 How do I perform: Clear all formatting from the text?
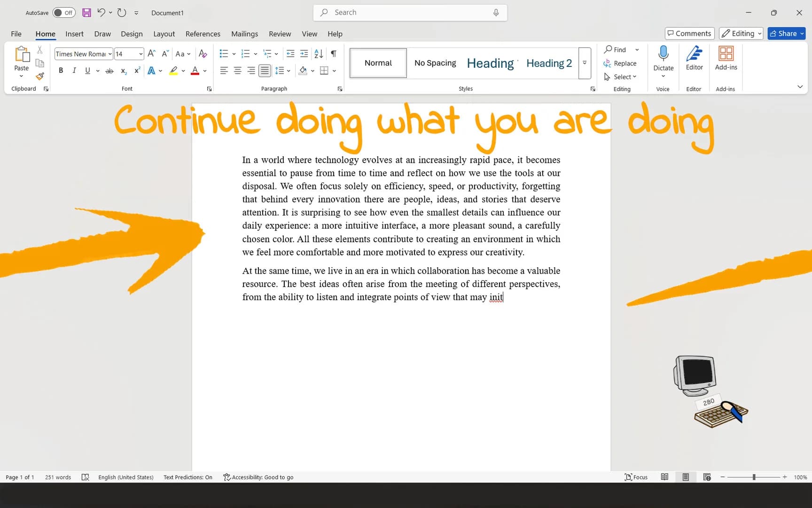[203, 54]
